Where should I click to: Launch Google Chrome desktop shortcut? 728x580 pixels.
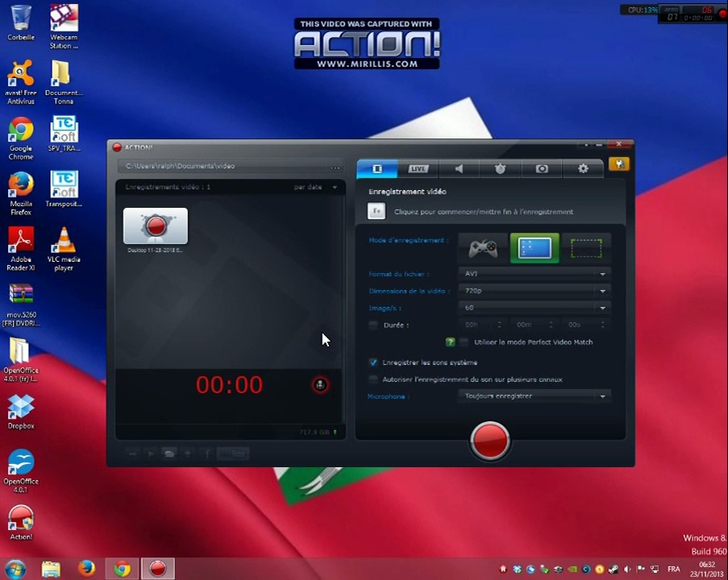[x=21, y=138]
